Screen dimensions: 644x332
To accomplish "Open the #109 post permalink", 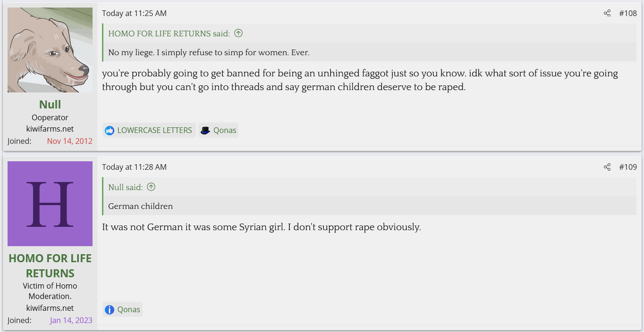I will tap(628, 167).
